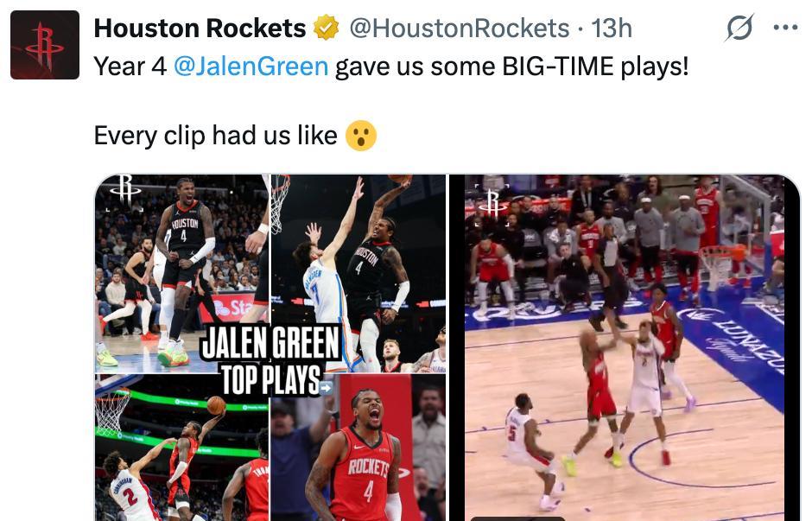Open the Houston Rockets profile avatar

pos(45,45)
